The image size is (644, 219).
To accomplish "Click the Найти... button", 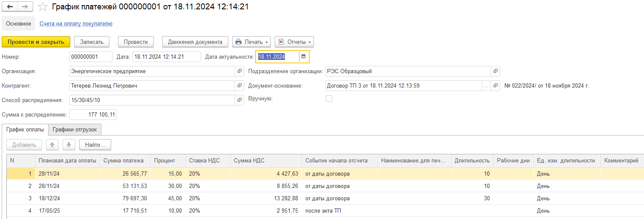I will coord(95,145).
